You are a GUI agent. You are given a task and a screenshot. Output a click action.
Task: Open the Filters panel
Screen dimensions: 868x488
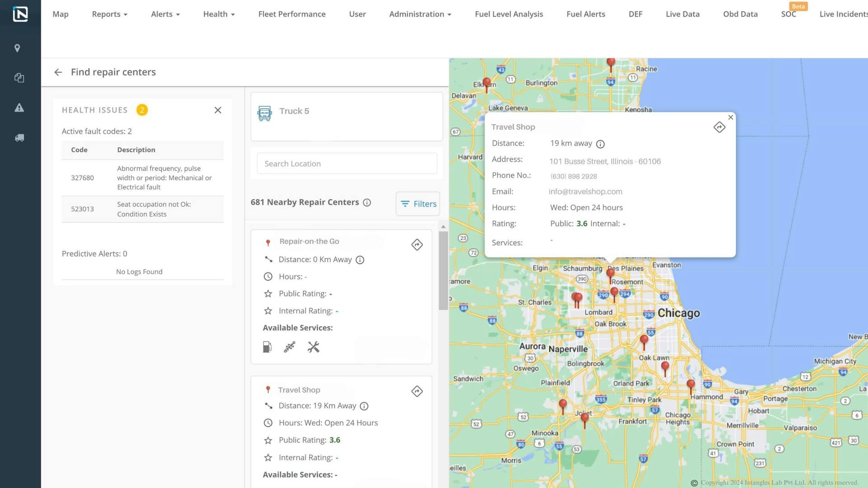click(417, 203)
